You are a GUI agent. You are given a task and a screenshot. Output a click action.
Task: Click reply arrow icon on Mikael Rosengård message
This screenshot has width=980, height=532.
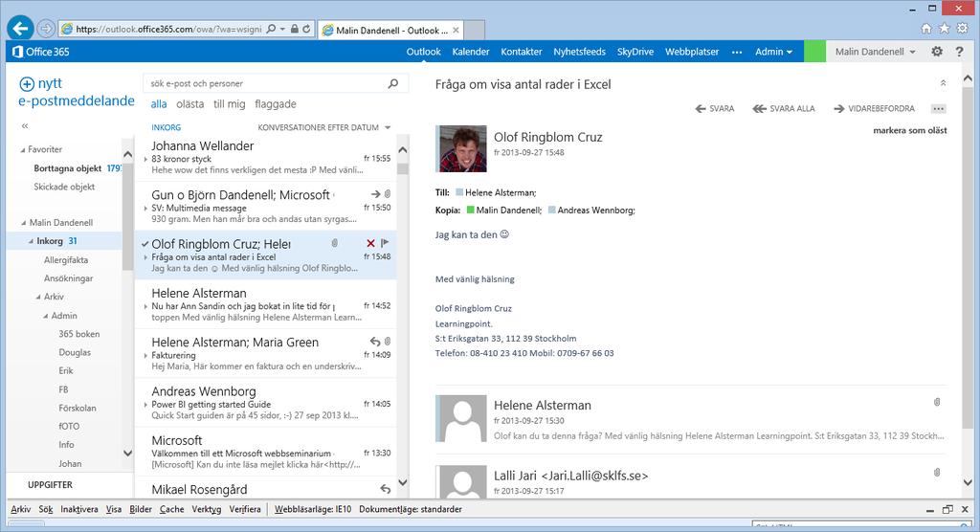[386, 489]
